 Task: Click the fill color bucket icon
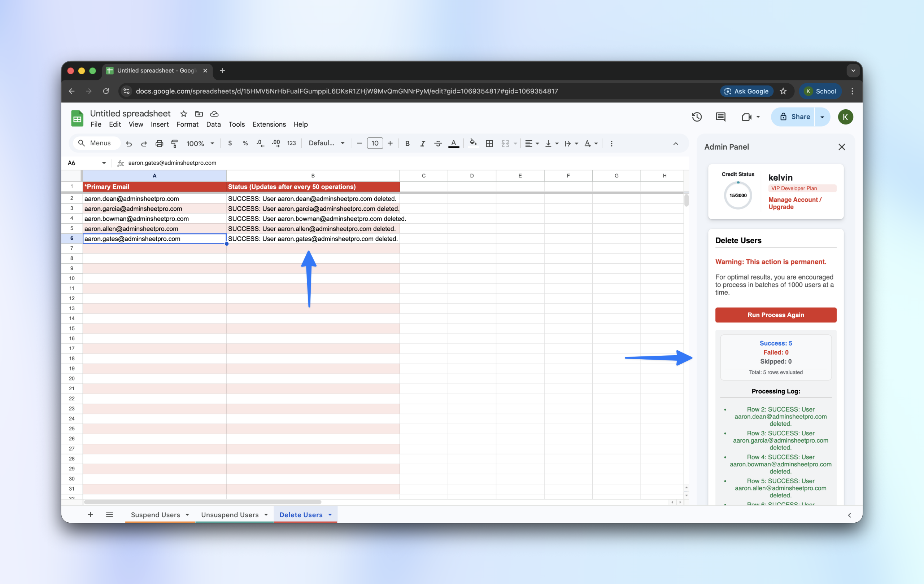pyautogui.click(x=473, y=144)
